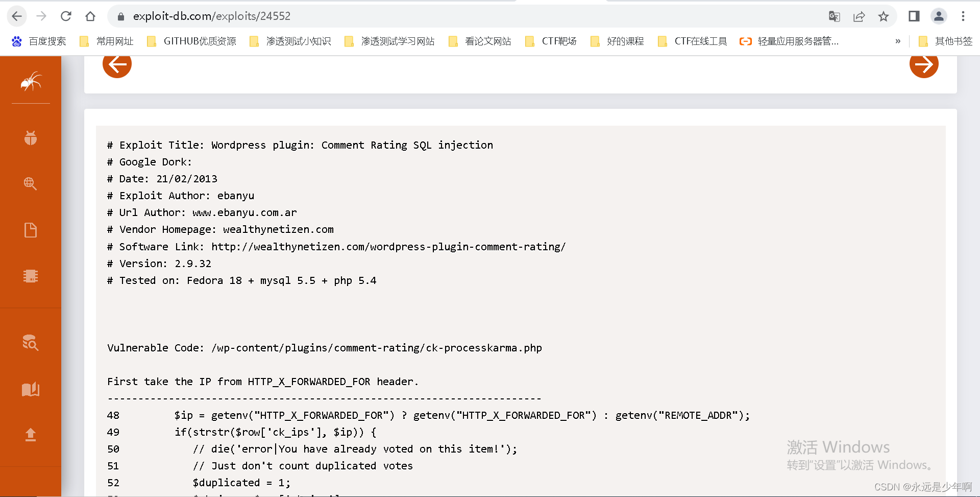Click code line 52 $duplicated = 1

(x=199, y=483)
